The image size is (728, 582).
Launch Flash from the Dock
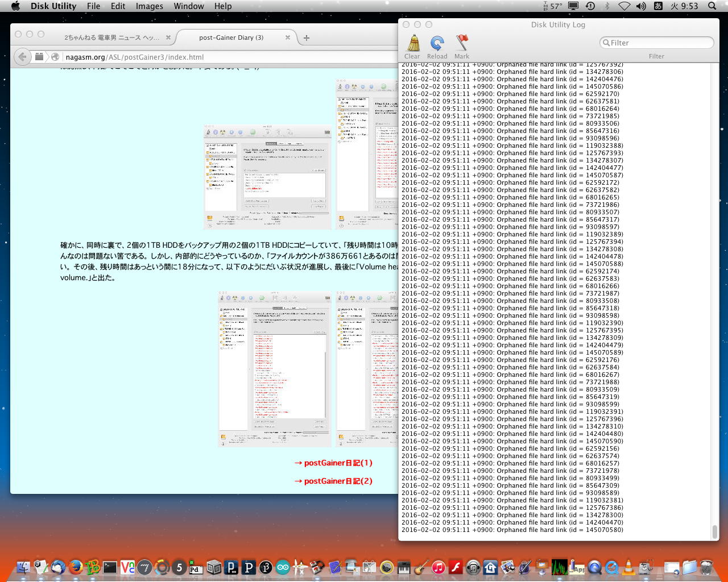(456, 567)
